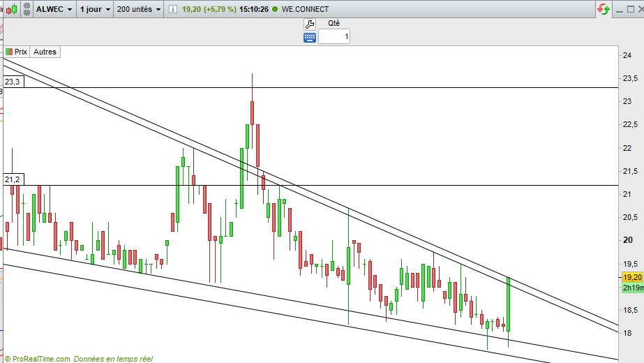Click the 19,20 current price label
The height and width of the screenshot is (363, 644).
click(633, 278)
